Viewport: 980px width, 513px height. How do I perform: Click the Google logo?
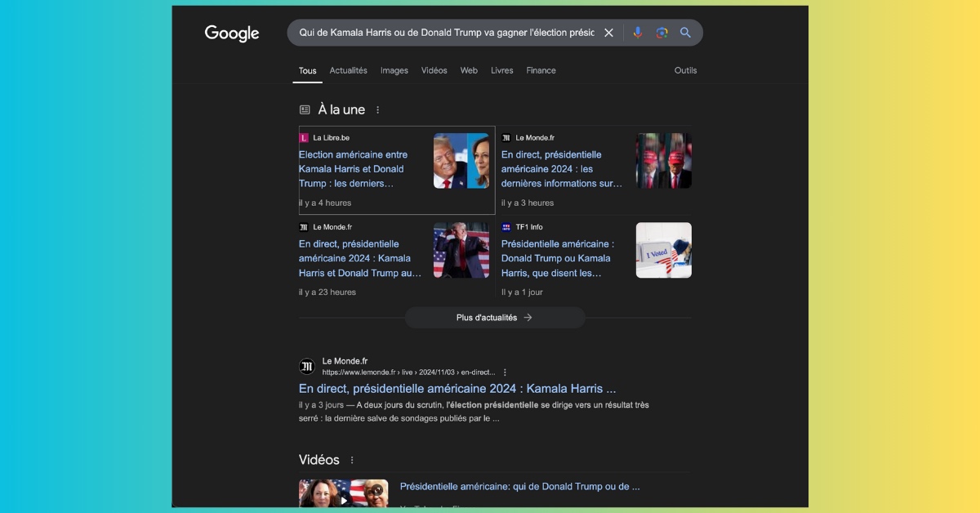pyautogui.click(x=232, y=33)
